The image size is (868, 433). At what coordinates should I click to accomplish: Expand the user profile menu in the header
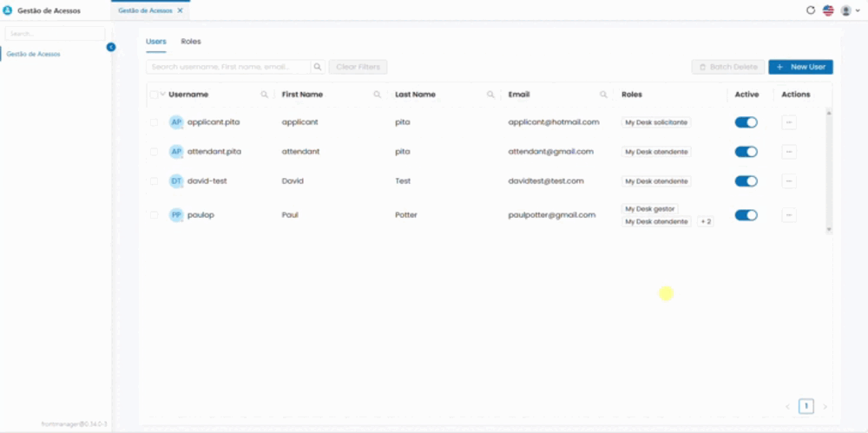[x=851, y=10]
